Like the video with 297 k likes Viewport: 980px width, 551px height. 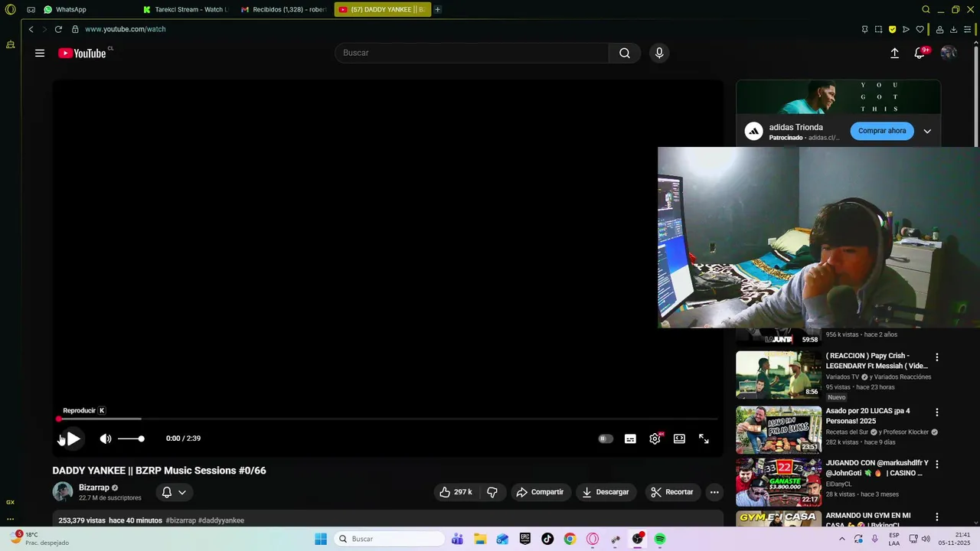(x=456, y=492)
